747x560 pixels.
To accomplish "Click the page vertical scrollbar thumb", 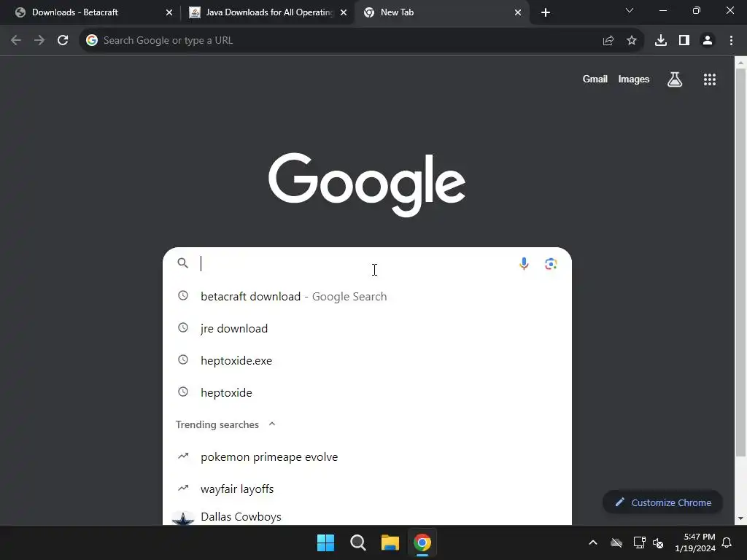I will pos(740,262).
